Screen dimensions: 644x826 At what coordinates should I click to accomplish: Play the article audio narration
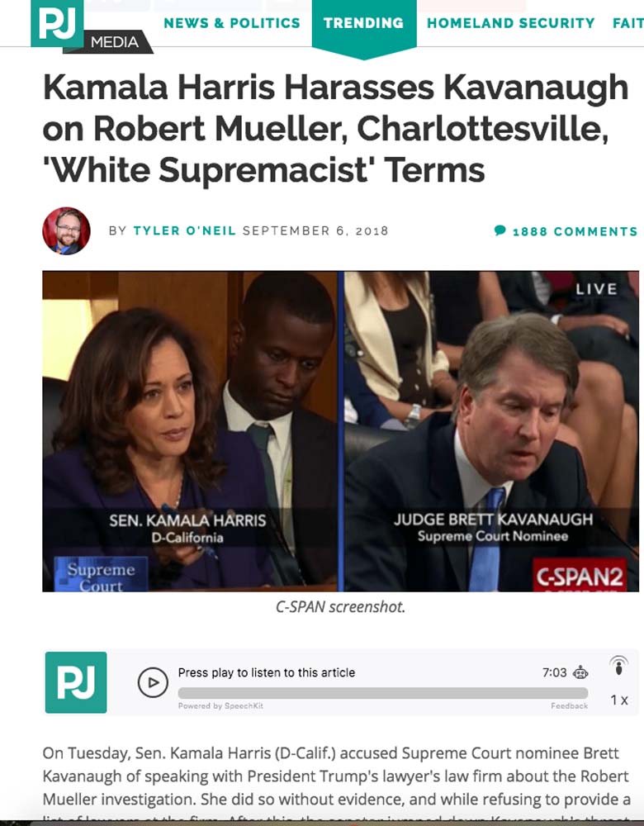tap(153, 683)
